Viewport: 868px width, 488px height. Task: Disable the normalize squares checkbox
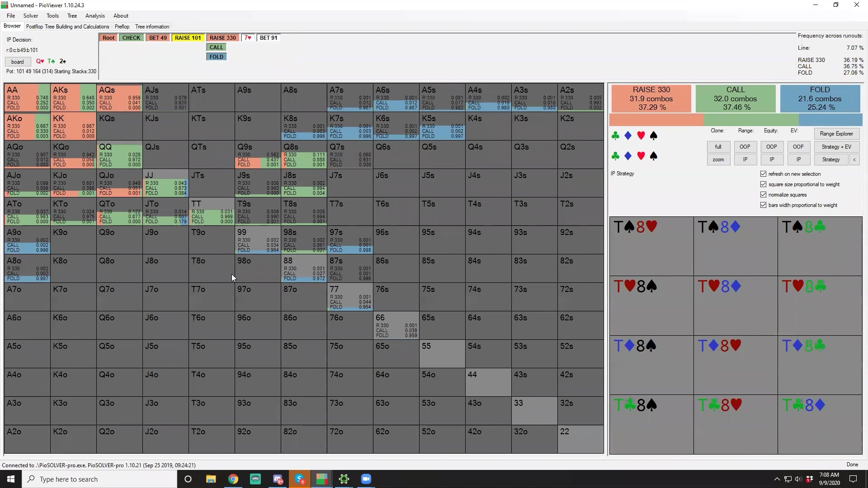pyautogui.click(x=764, y=195)
